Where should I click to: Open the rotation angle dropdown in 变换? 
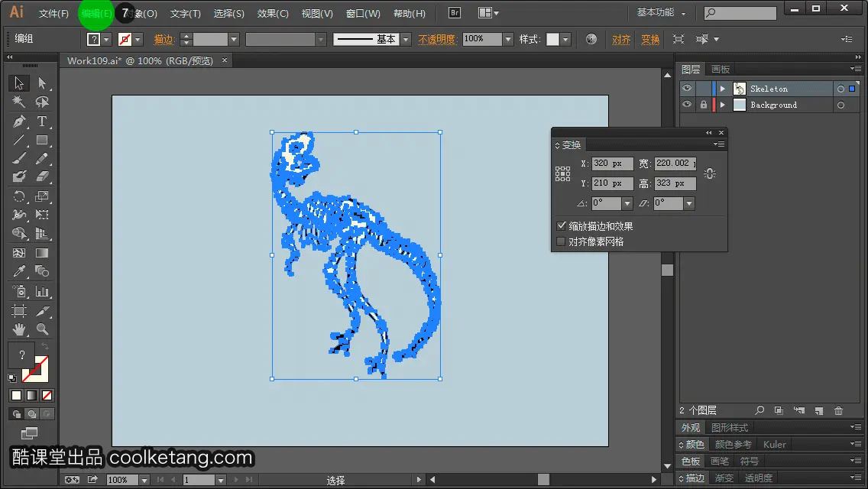[x=627, y=203]
